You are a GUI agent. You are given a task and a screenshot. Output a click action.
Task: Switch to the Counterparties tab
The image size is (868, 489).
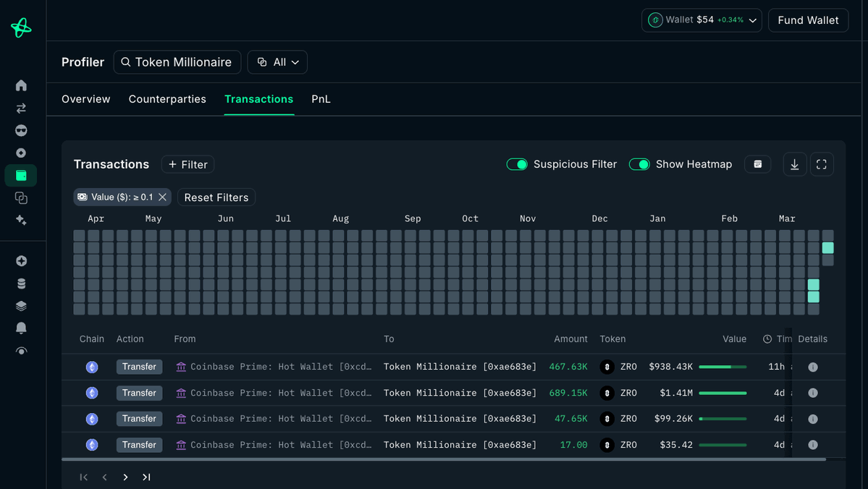click(x=167, y=99)
